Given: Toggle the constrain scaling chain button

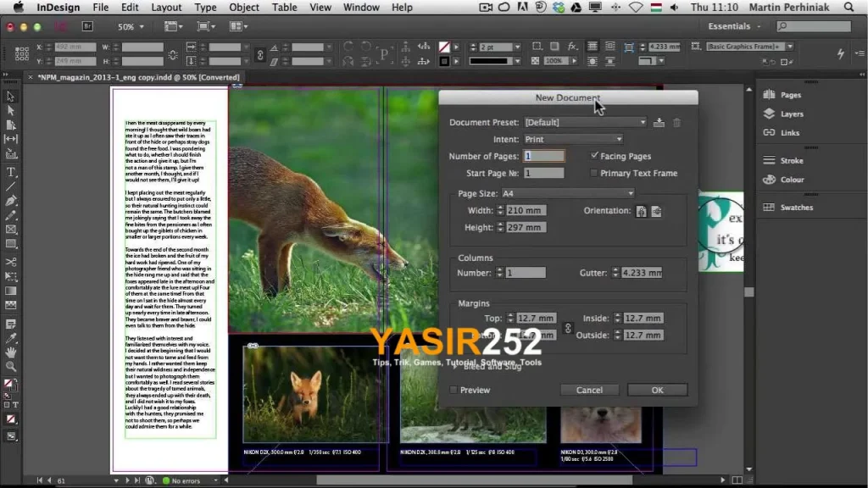Looking at the screenshot, I should [259, 54].
